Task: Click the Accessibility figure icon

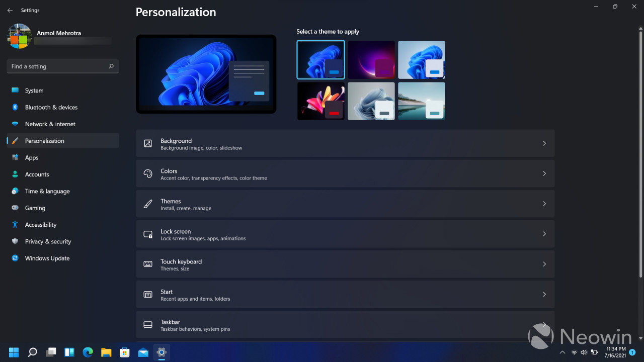Action: pos(15,225)
